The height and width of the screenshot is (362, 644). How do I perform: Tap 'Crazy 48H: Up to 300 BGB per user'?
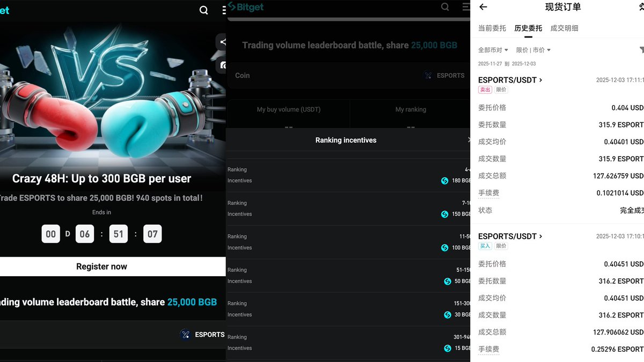(102, 179)
